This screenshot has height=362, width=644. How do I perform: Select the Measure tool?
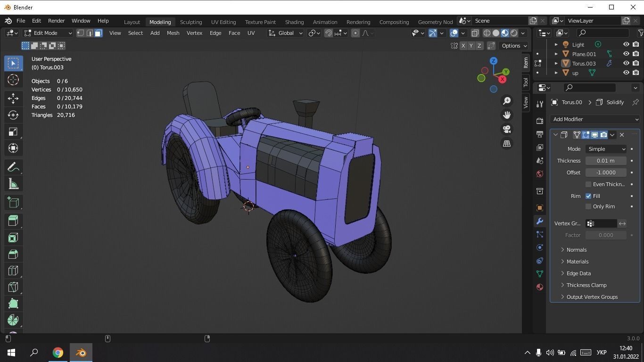13,183
